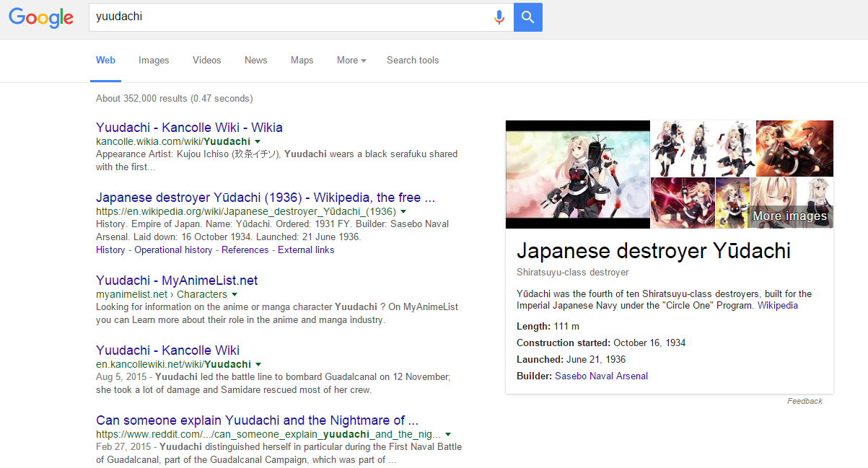868x468 pixels.
Task: Click the magnifying glass search button
Action: coord(527,17)
